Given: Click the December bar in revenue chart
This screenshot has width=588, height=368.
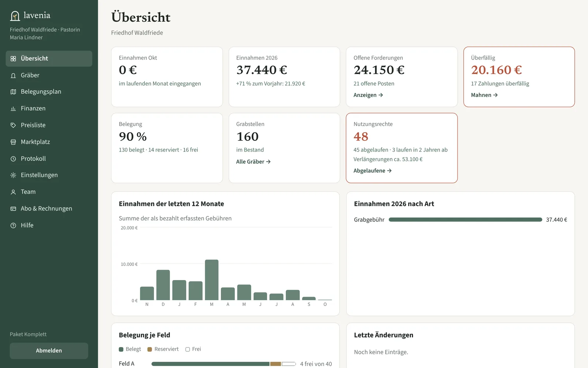Looking at the screenshot, I should pyautogui.click(x=163, y=285).
